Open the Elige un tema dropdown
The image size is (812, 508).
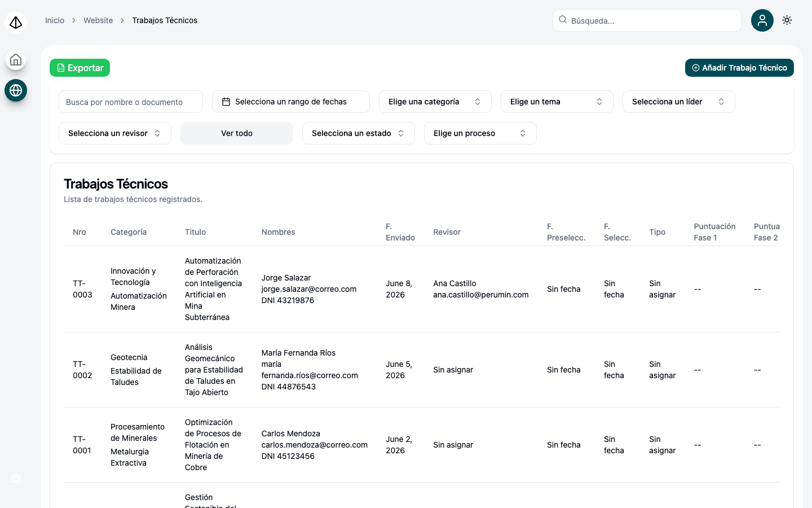click(x=557, y=102)
